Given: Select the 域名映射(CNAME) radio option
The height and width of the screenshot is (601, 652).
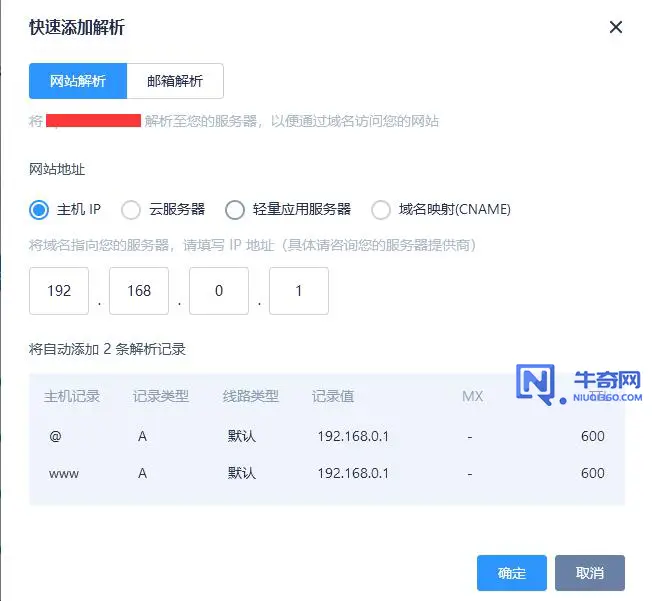Looking at the screenshot, I should pyautogui.click(x=381, y=210).
